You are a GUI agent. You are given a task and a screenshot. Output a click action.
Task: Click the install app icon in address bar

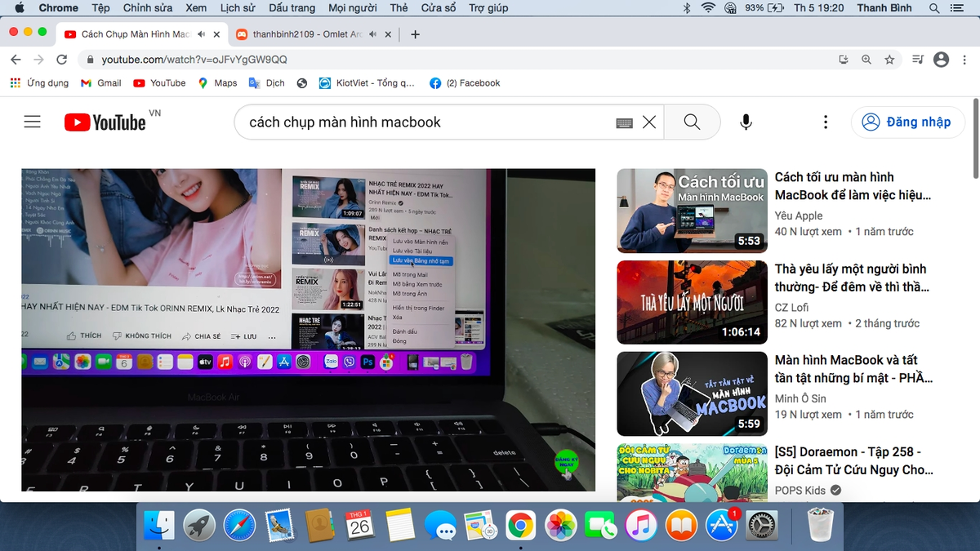tap(844, 60)
